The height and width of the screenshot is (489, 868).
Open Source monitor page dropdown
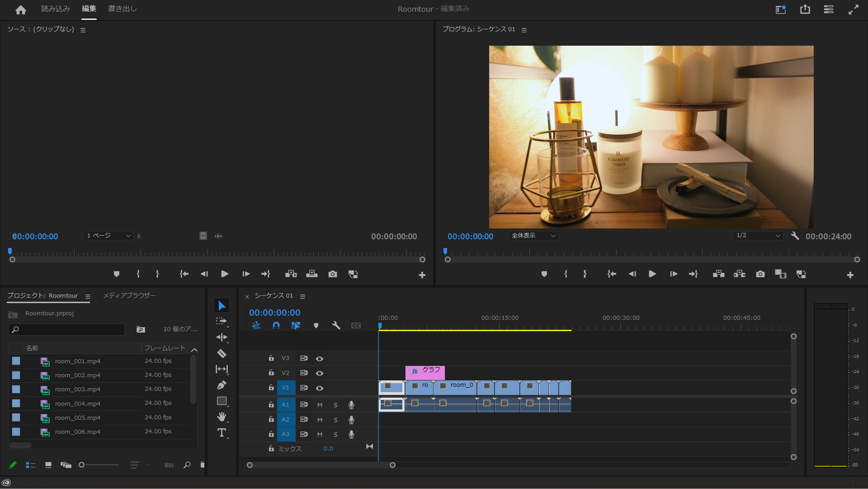tap(108, 236)
